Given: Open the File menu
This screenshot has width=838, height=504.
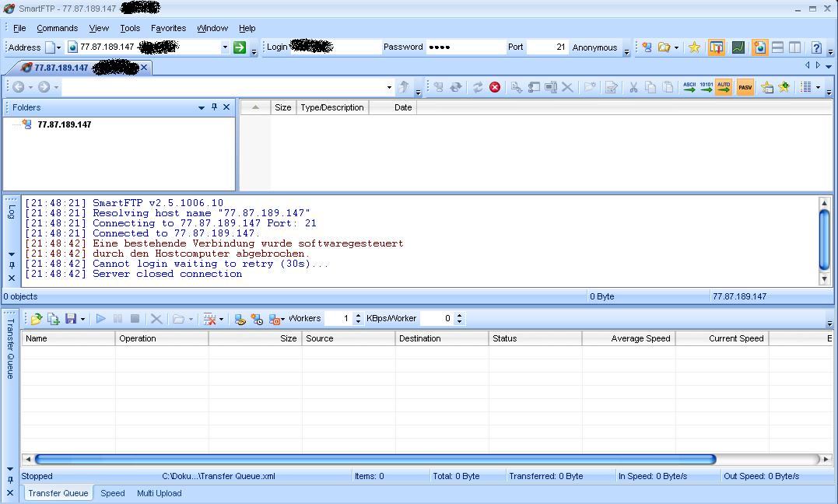Looking at the screenshot, I should 19,28.
